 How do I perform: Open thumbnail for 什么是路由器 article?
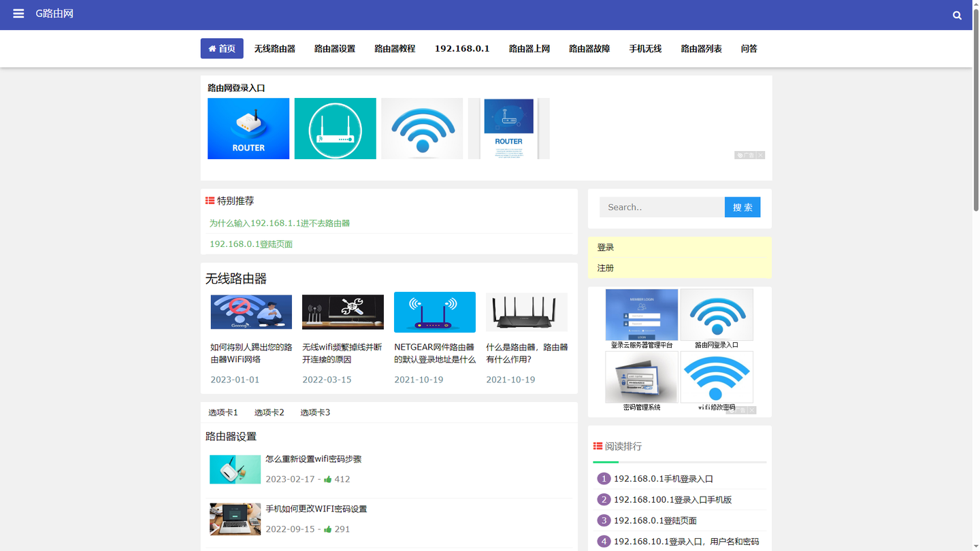pos(527,312)
